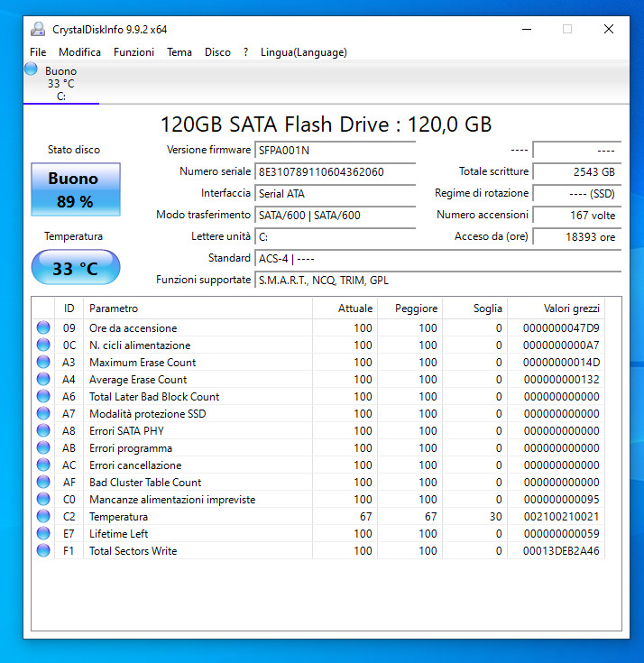This screenshot has height=663, width=644.
Task: Click the status orb for Errori programma
Action: (43, 447)
